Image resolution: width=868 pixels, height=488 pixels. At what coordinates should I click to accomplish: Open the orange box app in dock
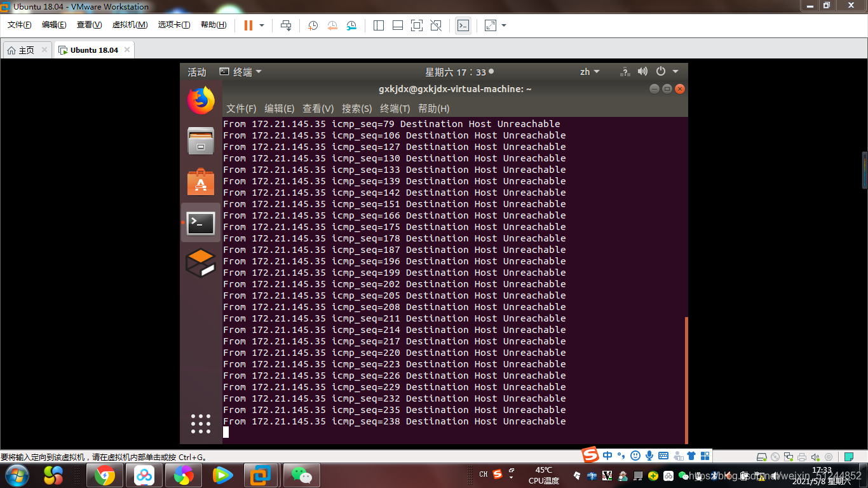(x=201, y=263)
